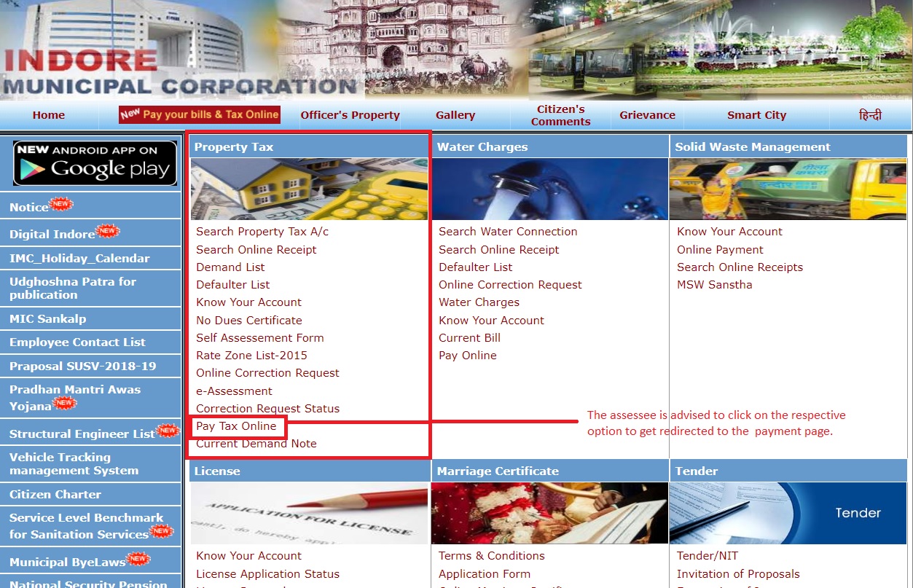Viewport: 913px width, 588px height.
Task: Click the Water Charges faucet image
Action: 549,189
